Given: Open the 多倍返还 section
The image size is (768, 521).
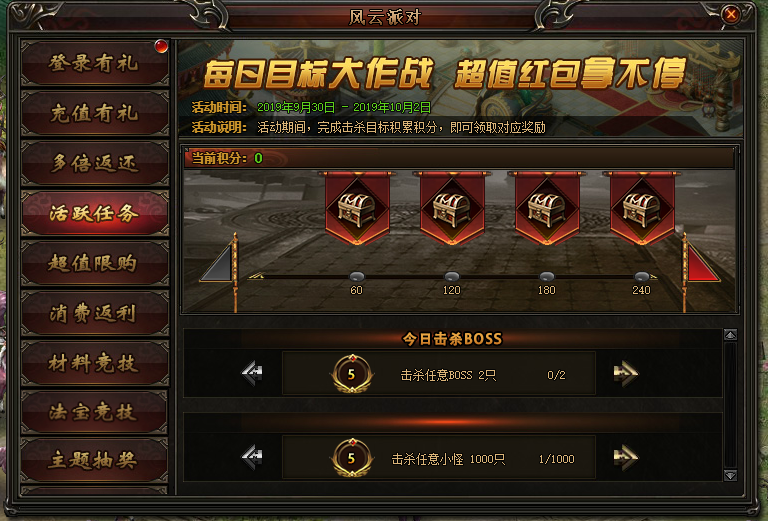Looking at the screenshot, I should tap(95, 163).
